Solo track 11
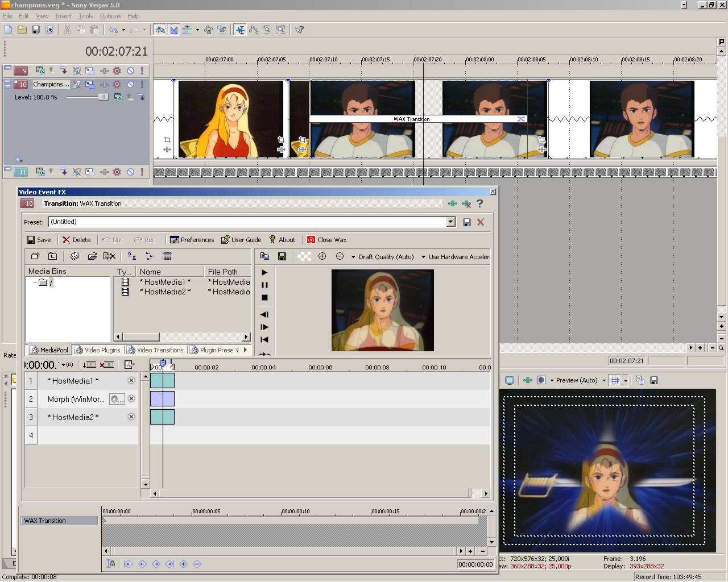 coord(142,172)
